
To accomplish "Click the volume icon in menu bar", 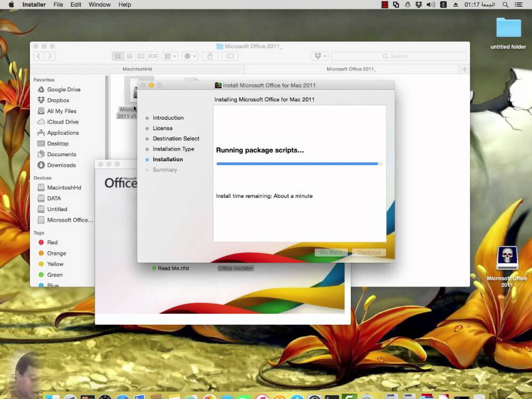I will coord(431,4).
